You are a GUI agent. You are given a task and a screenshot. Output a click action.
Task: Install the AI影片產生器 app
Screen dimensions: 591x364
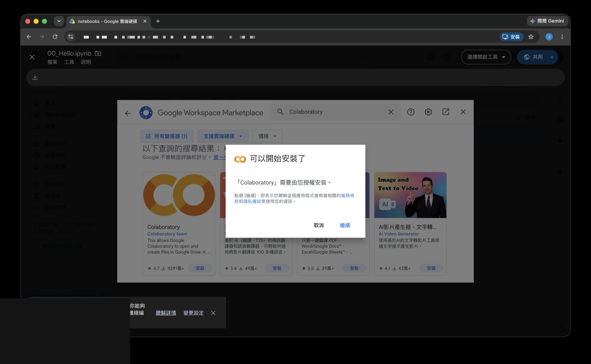(x=431, y=268)
